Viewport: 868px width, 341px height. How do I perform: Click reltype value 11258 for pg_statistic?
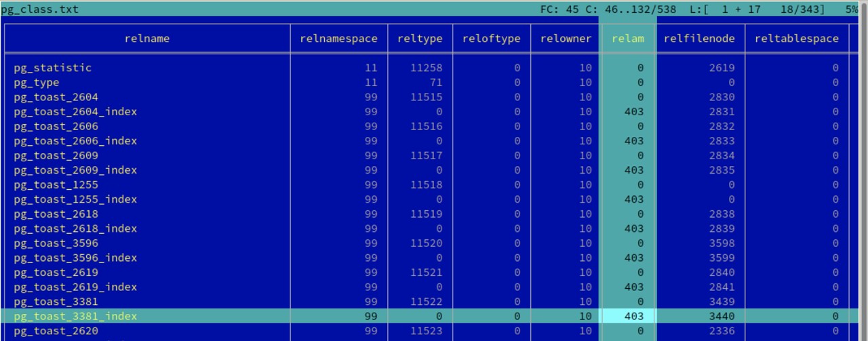click(x=427, y=68)
